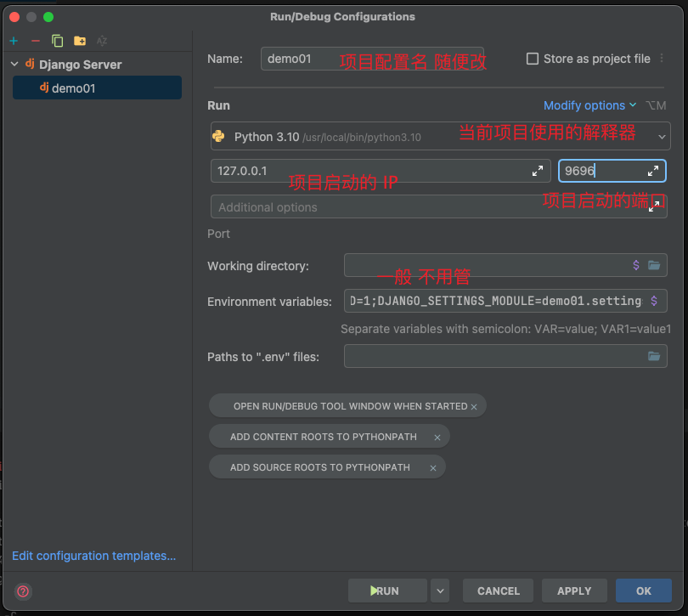Expand the Additional options field icon
The height and width of the screenshot is (616, 688).
654,206
